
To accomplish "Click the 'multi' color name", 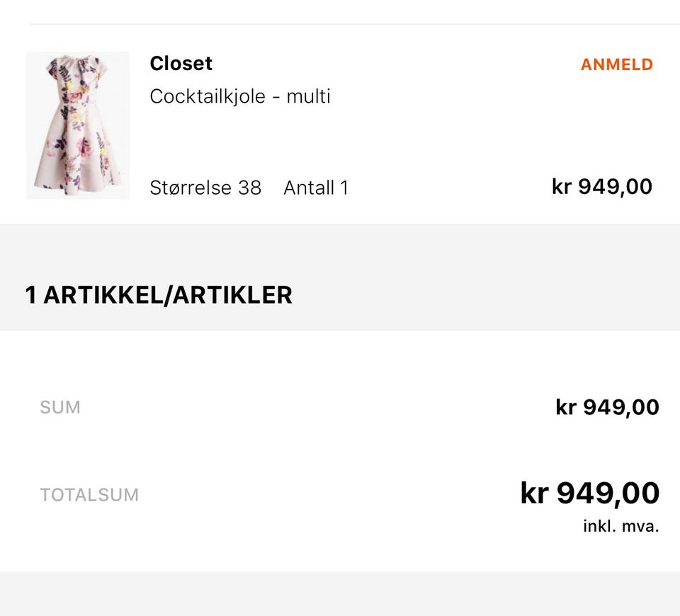I will 308,96.
